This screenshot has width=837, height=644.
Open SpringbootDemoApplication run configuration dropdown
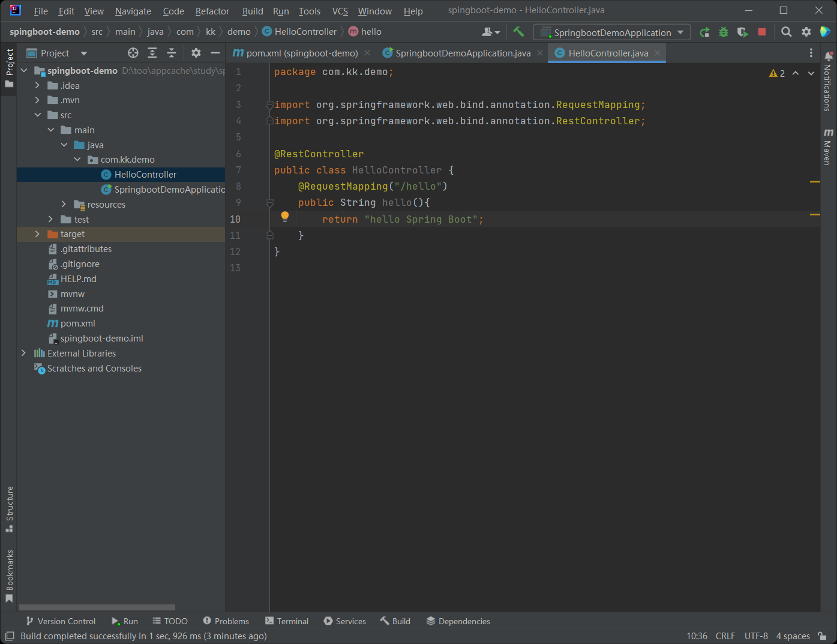[612, 32]
